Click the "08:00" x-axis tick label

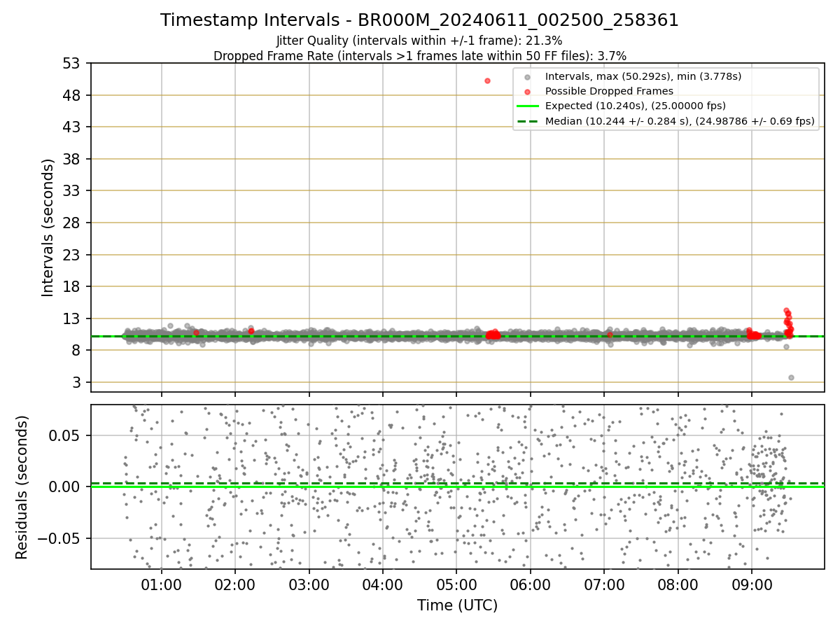678,584
